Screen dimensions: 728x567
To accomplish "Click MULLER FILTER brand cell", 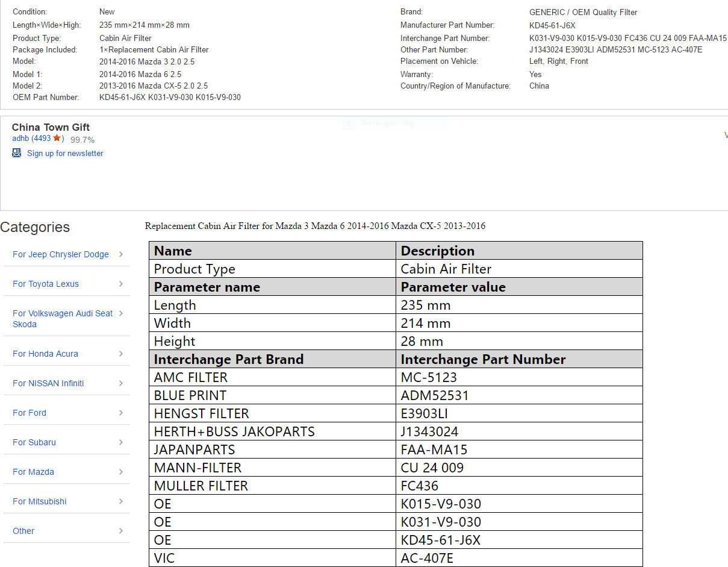I will [272, 486].
